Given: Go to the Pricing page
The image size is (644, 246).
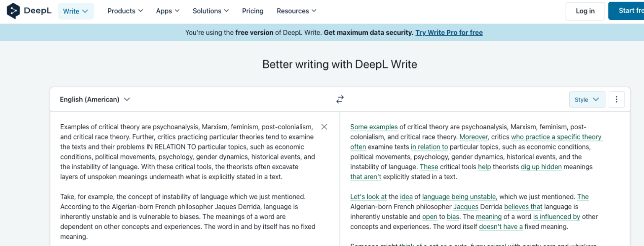Looking at the screenshot, I should 252,11.
